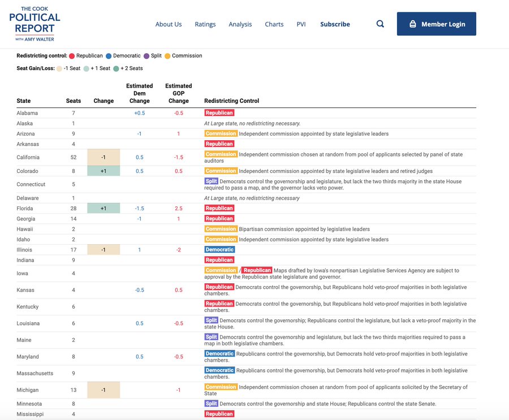Open the Charts menu
509x420 pixels.
coord(274,24)
